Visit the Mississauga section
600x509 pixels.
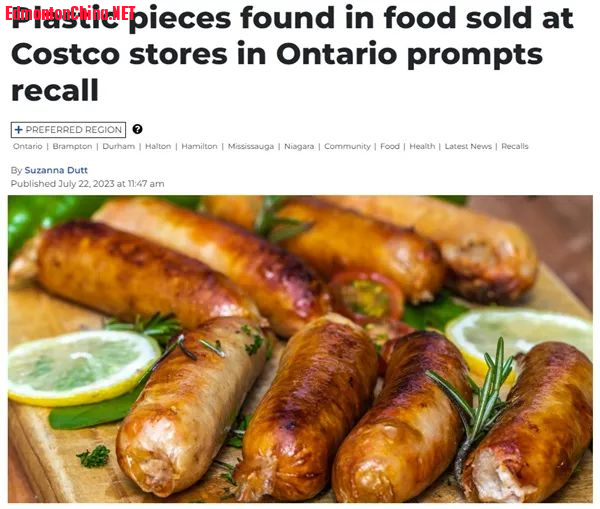[x=251, y=146]
